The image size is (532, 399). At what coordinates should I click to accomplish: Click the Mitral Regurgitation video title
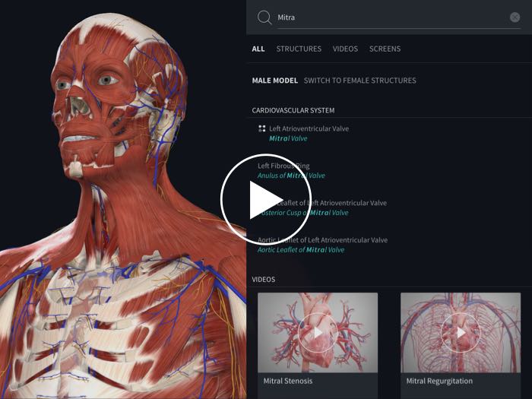point(439,381)
